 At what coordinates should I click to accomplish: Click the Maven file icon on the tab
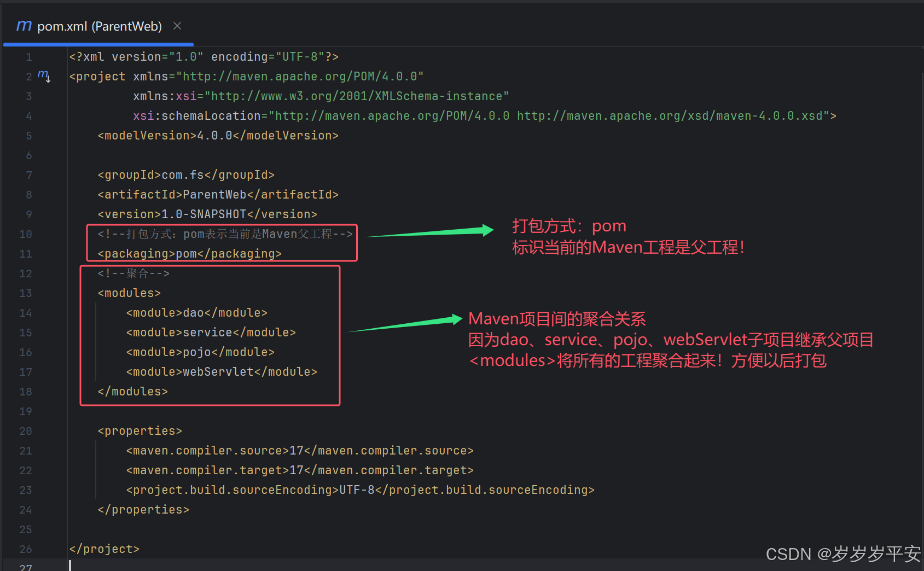coord(24,26)
